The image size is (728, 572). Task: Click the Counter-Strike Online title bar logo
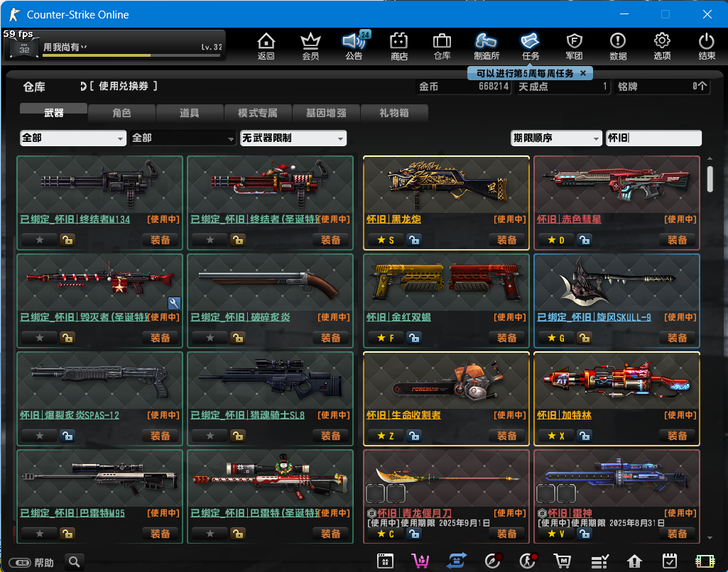14,14
